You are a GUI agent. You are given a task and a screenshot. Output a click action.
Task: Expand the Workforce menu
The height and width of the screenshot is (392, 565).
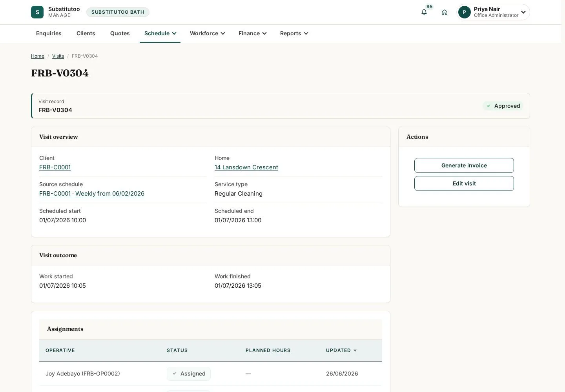click(207, 33)
